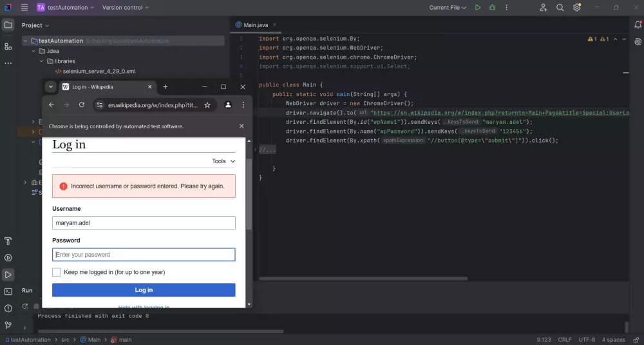Bookmark this page with the star icon
This screenshot has height=345, width=644.
pyautogui.click(x=207, y=105)
